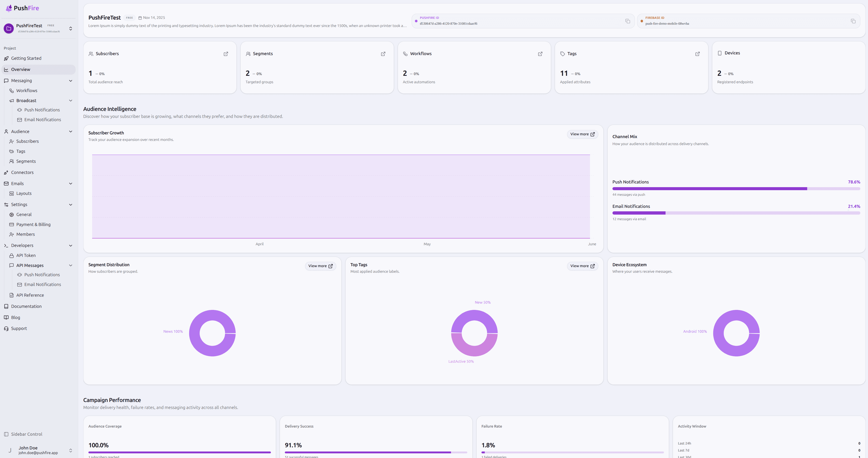This screenshot has width=868, height=458.
Task: Click the "12 messages via email" text
Action: coord(629,219)
